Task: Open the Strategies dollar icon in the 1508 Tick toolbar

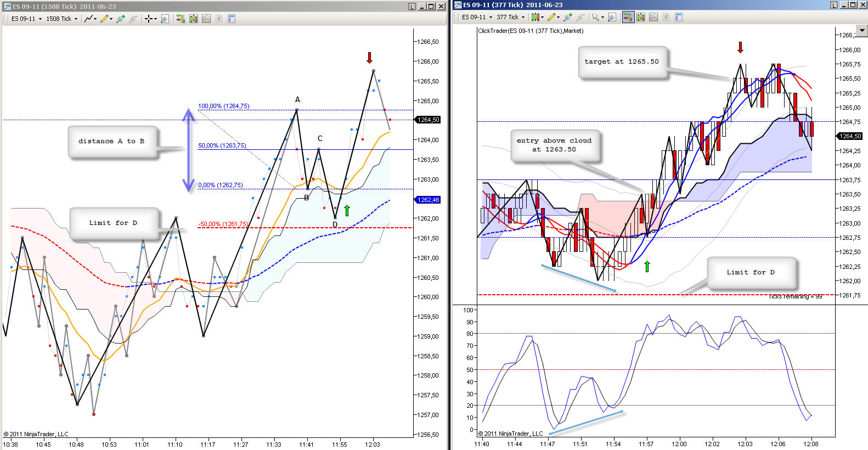Action: coord(219,19)
